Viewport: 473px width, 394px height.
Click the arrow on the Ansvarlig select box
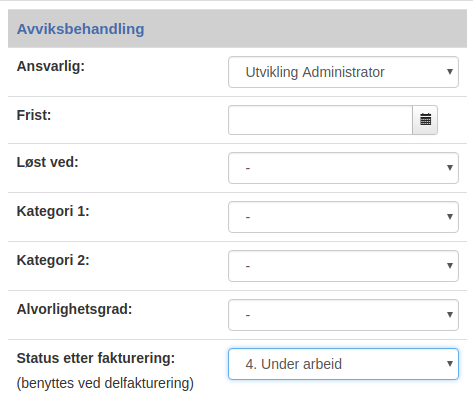pyautogui.click(x=450, y=72)
